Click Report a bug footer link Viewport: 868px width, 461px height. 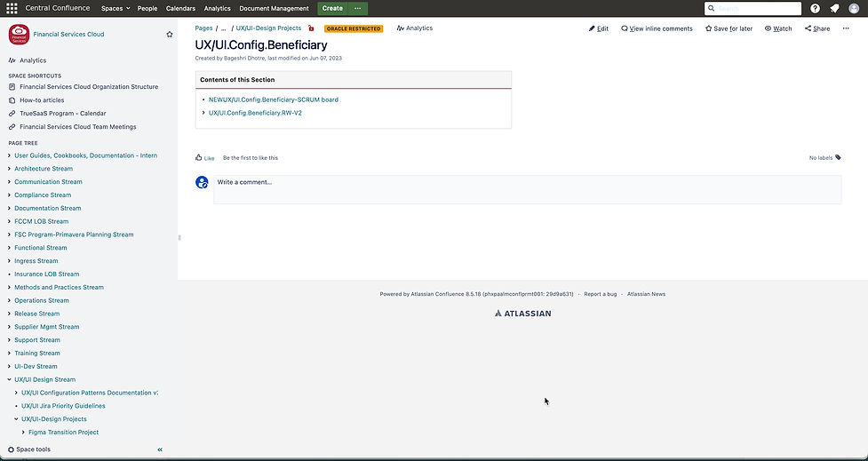click(600, 294)
